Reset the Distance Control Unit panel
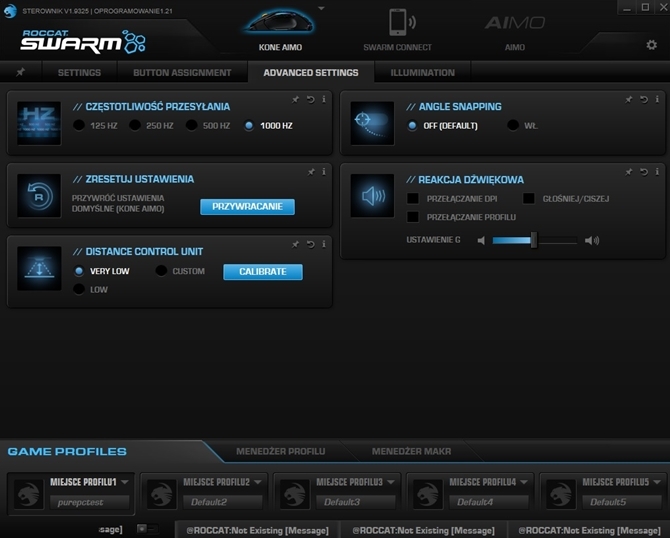The height and width of the screenshot is (538, 670). click(311, 244)
